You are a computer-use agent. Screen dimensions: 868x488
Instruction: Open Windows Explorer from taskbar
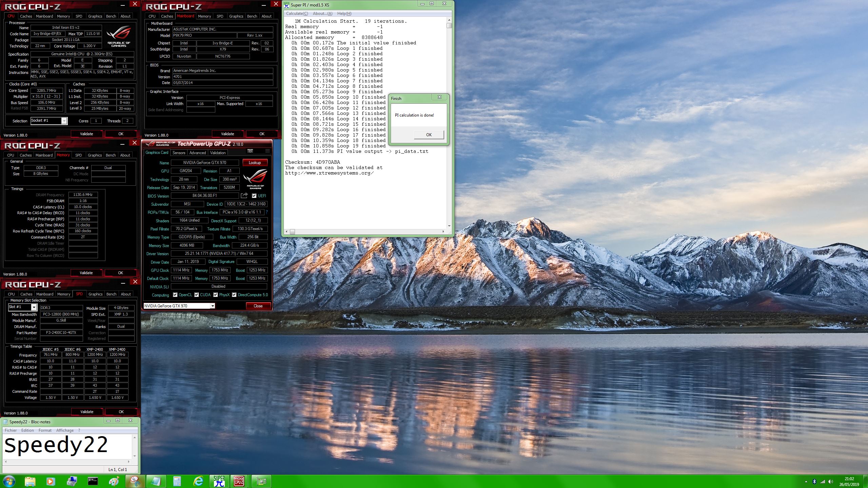tap(30, 481)
